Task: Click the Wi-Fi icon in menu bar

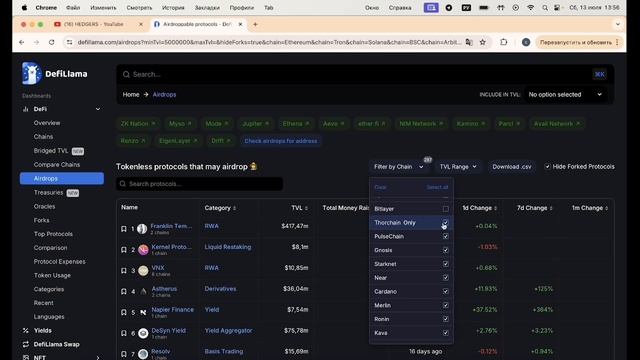Action: click(x=531, y=8)
